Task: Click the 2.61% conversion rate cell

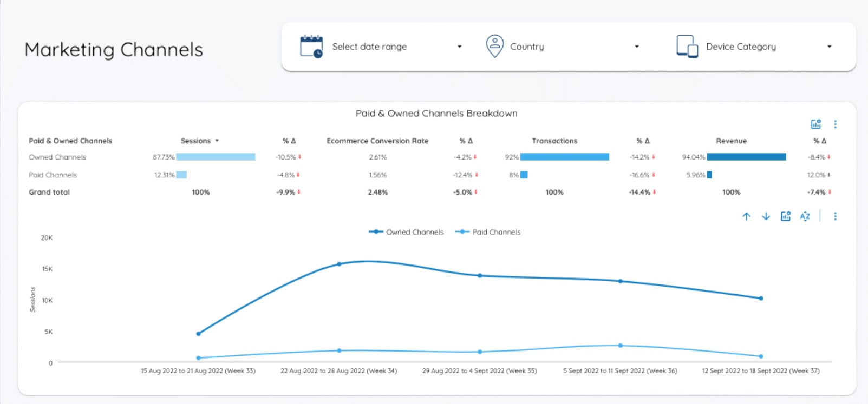Action: (x=377, y=157)
